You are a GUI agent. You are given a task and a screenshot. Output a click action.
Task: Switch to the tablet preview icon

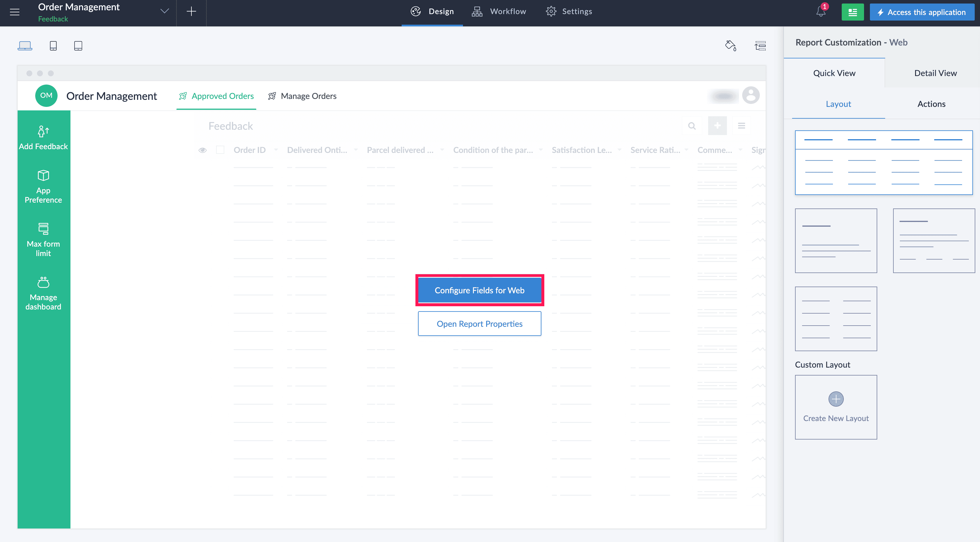point(78,46)
